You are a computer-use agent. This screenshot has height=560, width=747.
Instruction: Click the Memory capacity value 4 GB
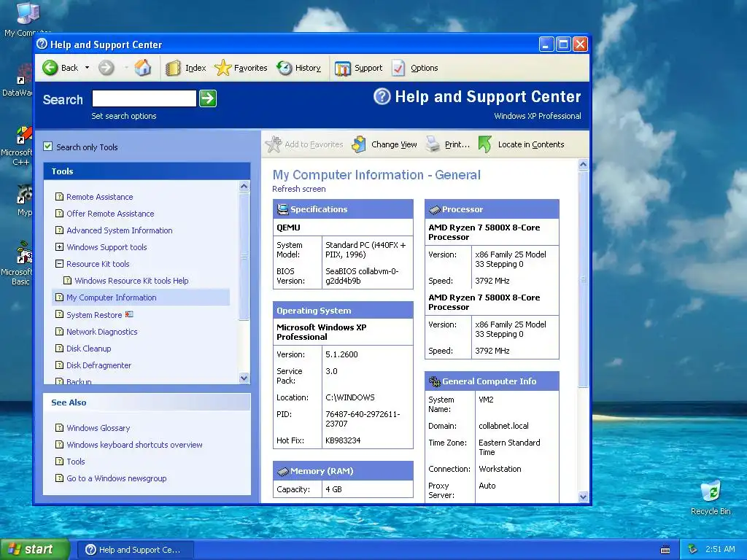pyautogui.click(x=333, y=489)
